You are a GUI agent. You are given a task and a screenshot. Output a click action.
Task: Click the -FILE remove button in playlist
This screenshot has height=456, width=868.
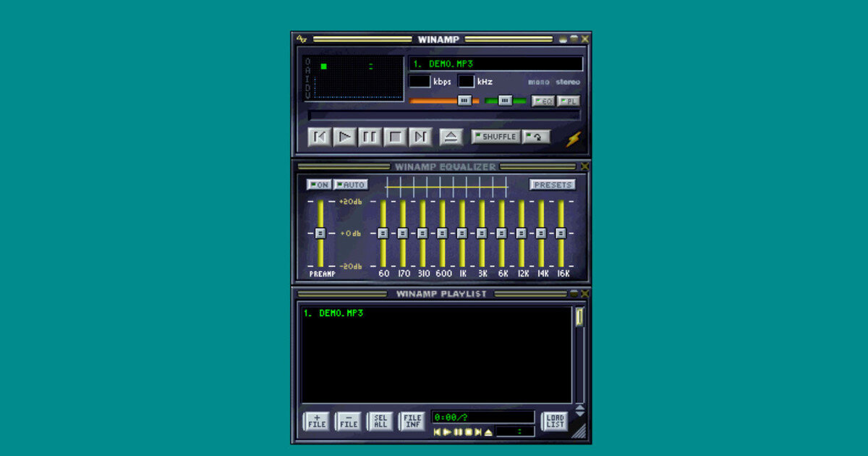(349, 421)
